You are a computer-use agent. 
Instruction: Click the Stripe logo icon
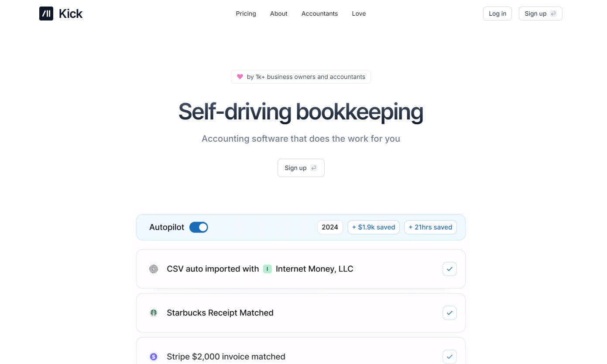click(x=154, y=357)
